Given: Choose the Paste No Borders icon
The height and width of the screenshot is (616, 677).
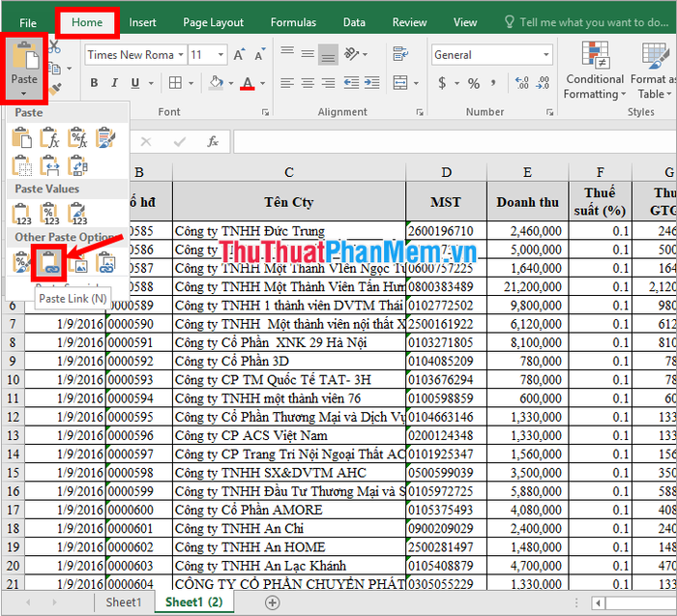Looking at the screenshot, I should [x=21, y=165].
